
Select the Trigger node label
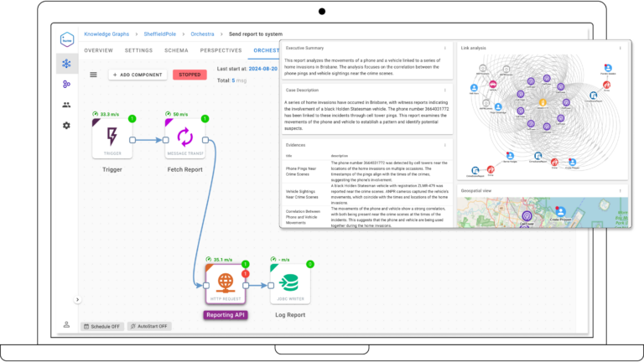[x=112, y=169]
